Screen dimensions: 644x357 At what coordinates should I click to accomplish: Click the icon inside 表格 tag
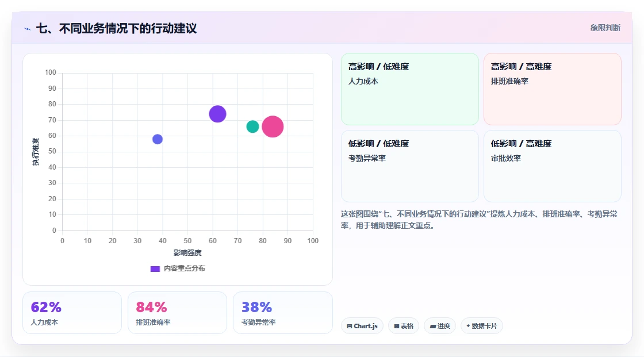[x=397, y=326]
